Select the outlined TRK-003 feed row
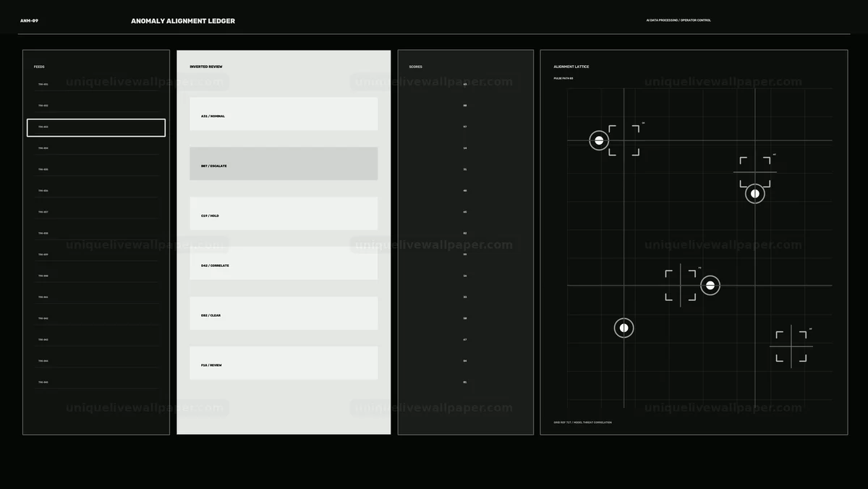This screenshot has height=489, width=868. 96,127
